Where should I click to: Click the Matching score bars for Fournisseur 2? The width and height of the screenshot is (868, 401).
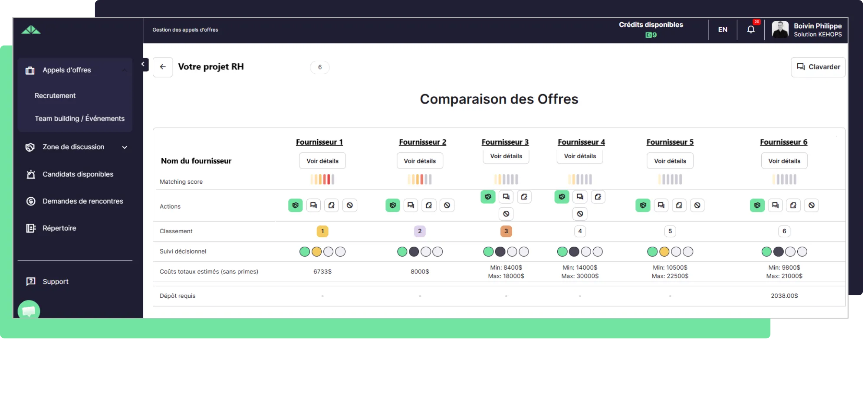point(419,179)
